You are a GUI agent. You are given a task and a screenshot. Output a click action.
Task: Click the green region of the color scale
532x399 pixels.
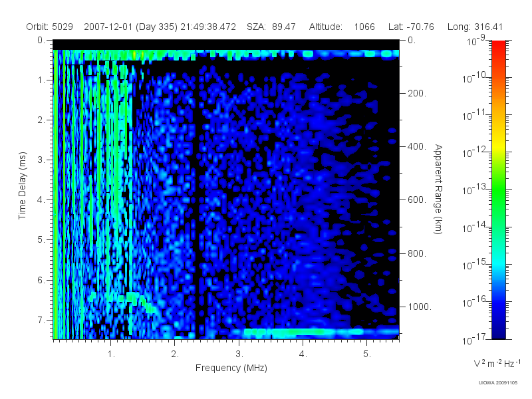click(x=498, y=198)
